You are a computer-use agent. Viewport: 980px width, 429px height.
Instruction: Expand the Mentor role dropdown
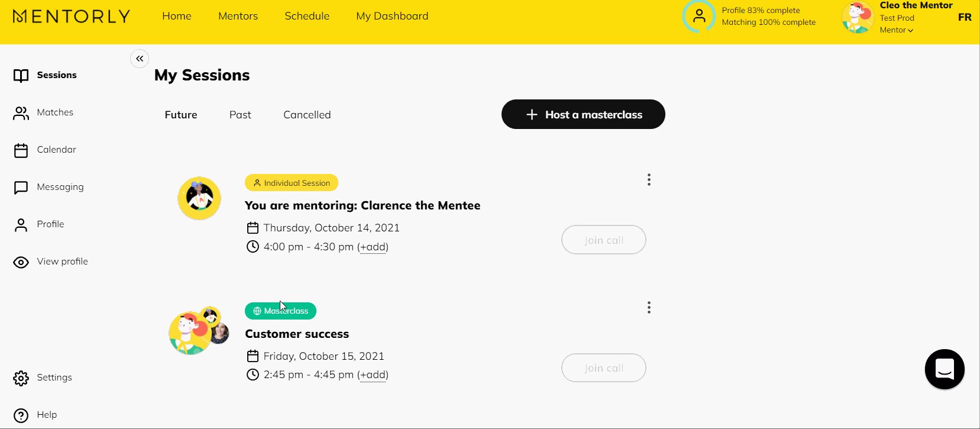point(897,30)
